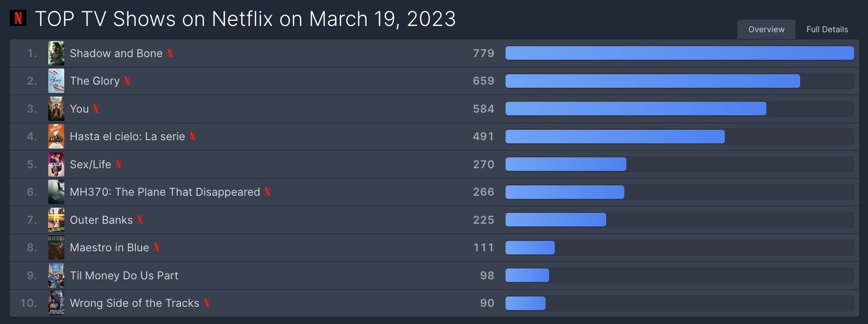868x324 pixels.
Task: Open the Hasta el cielo: La serie link
Action: [x=128, y=137]
